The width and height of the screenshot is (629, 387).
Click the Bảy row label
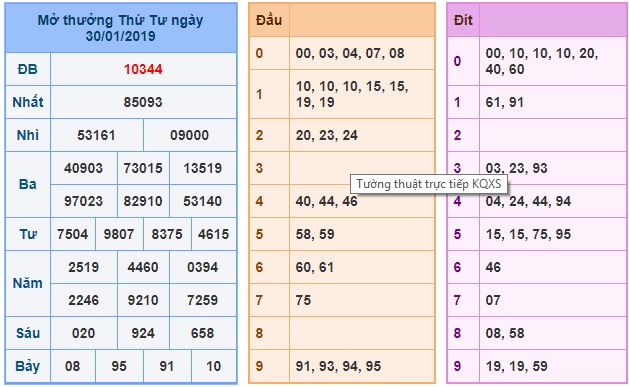point(28,366)
